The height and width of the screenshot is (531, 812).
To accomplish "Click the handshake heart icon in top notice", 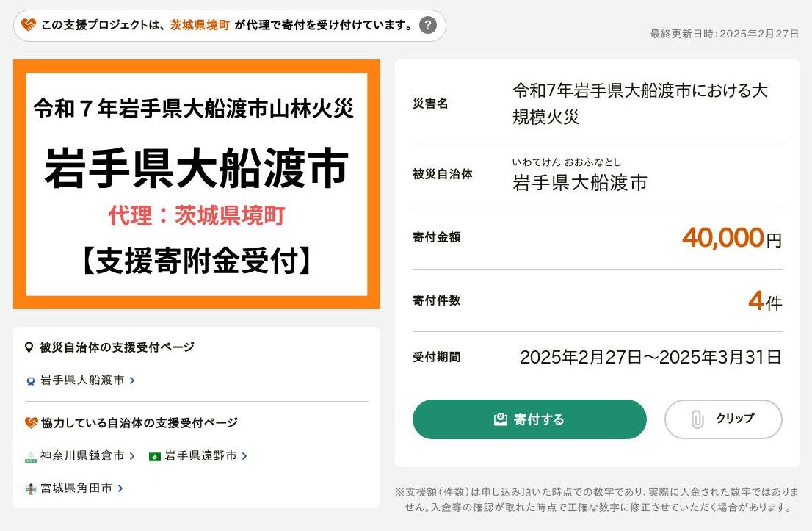I will (x=29, y=25).
